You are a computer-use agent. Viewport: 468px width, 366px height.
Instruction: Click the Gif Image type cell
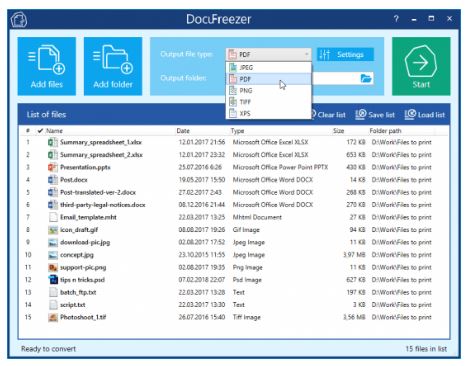(x=246, y=230)
